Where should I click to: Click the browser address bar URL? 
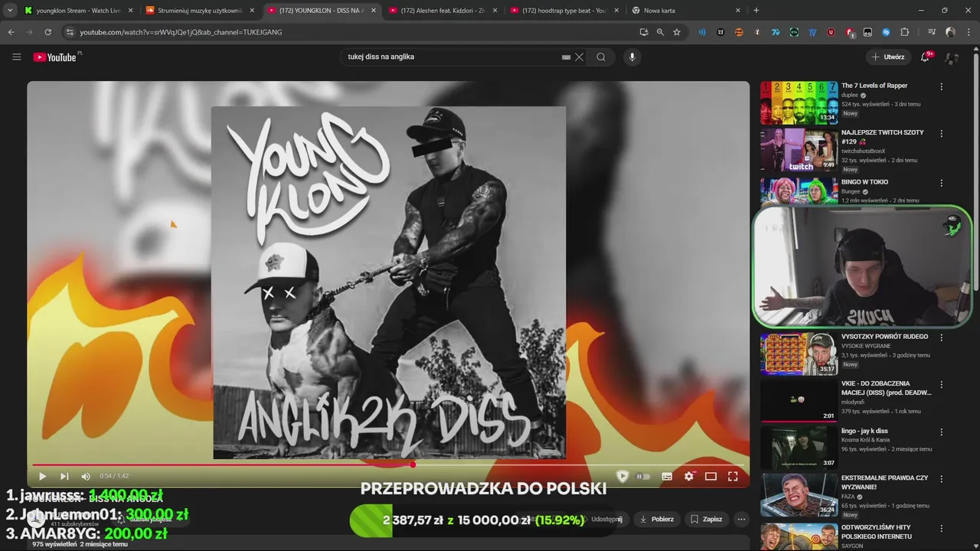pos(181,32)
